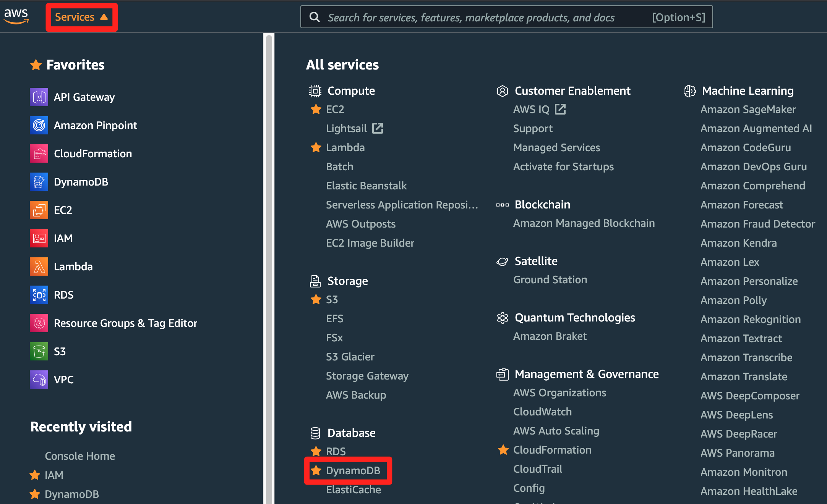Screen dimensions: 827x504
Task: Click the Compute category chip icon
Action: 315,91
